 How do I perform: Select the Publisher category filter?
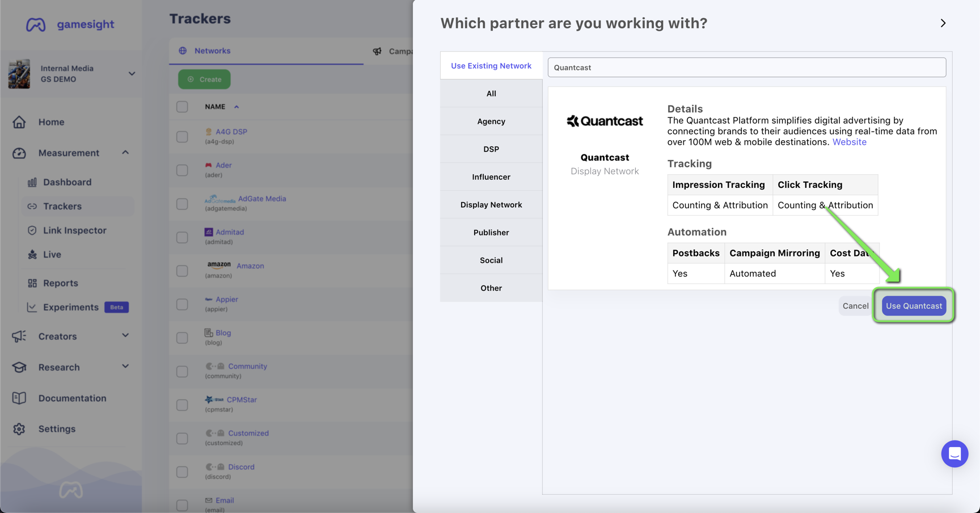tap(491, 233)
